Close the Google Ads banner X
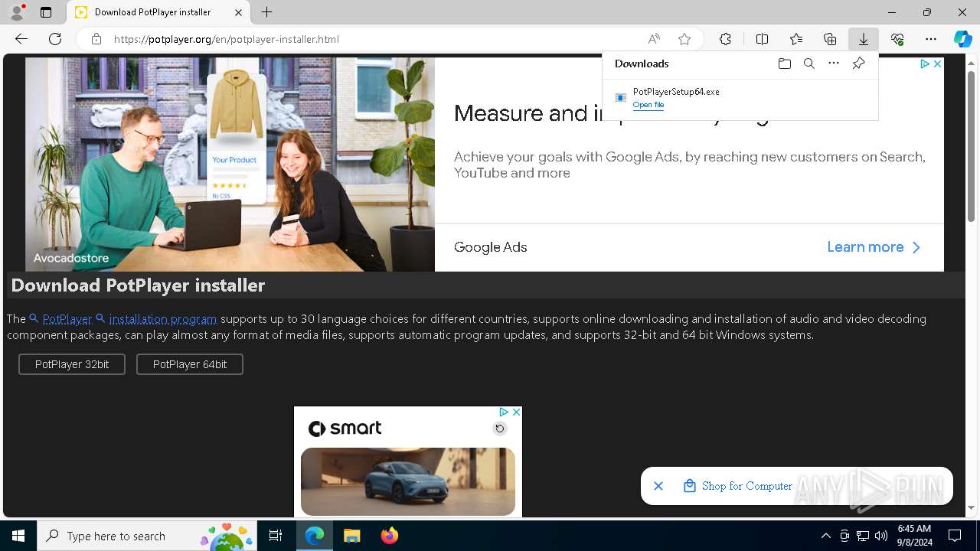This screenshot has height=551, width=980. click(937, 64)
